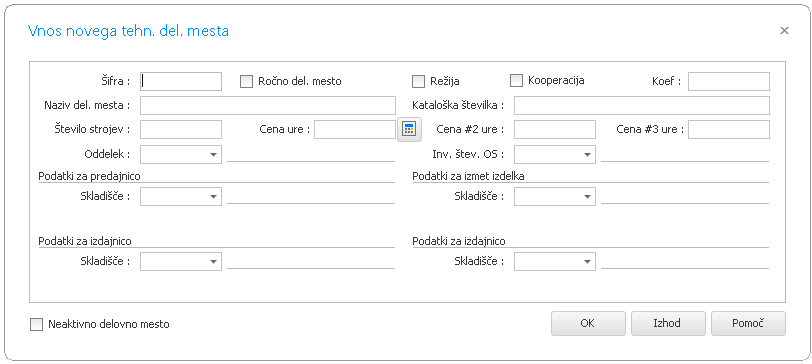Screen dimensions: 812x364
Task: Open the right Podatki za izdajnico Skladišče dropdown
Action: tap(555, 261)
